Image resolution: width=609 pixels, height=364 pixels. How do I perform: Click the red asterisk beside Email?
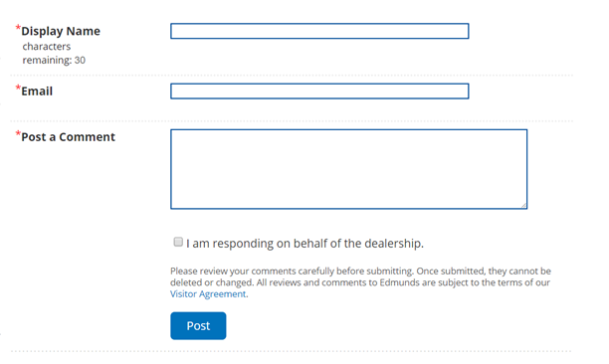click(18, 88)
